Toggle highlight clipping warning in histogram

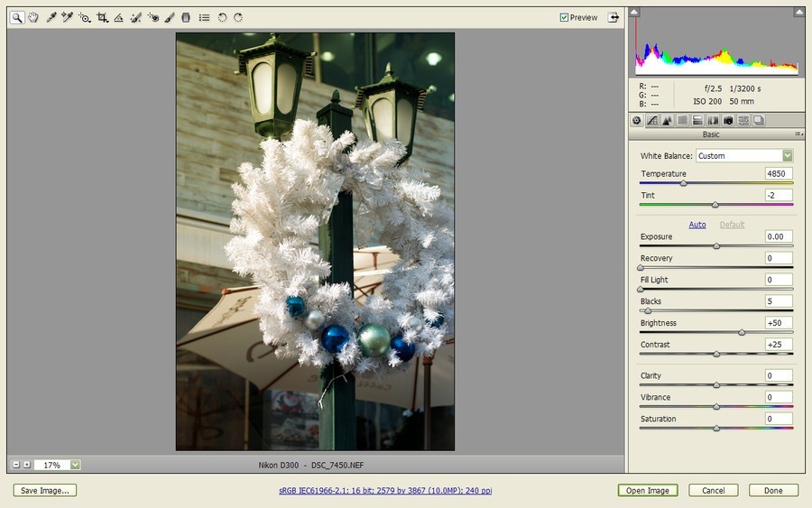click(798, 13)
